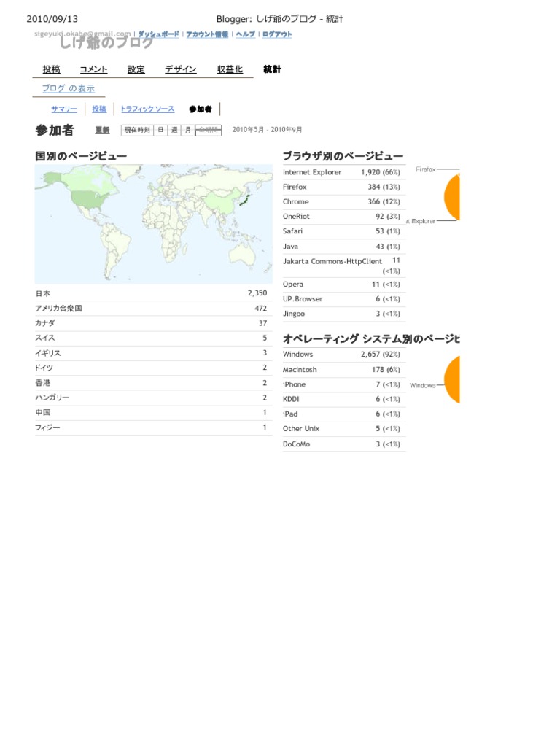Screen dimensions: 560x747
Task: Open the アカウント情報 link
Action: tap(207, 34)
